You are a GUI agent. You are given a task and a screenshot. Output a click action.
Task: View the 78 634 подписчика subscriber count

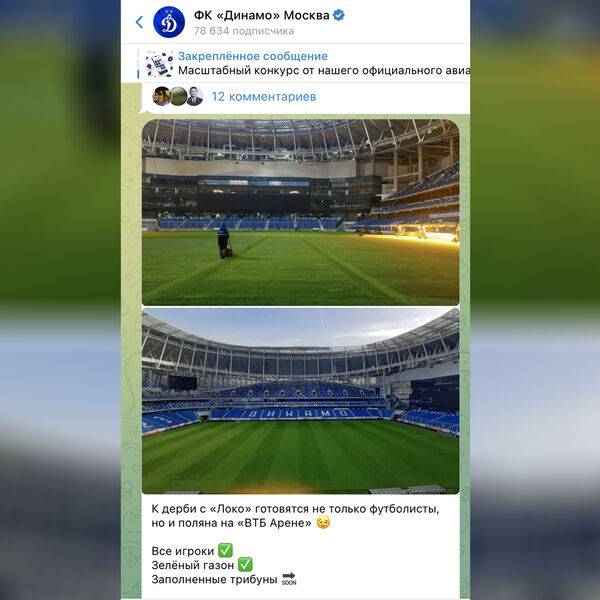244,31
